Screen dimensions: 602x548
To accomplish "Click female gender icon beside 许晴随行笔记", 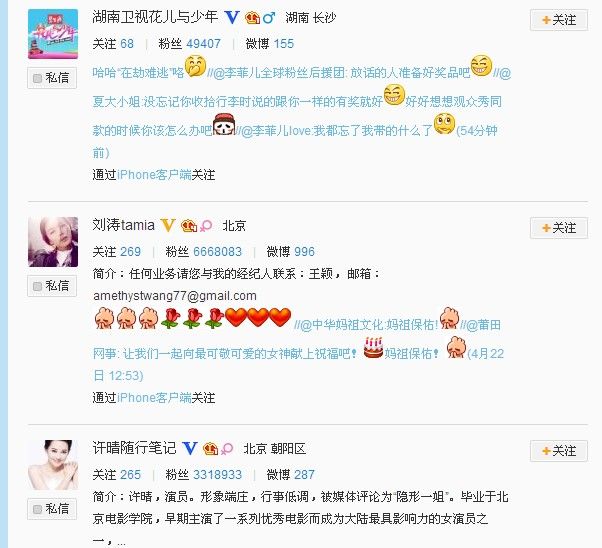I will click(227, 449).
